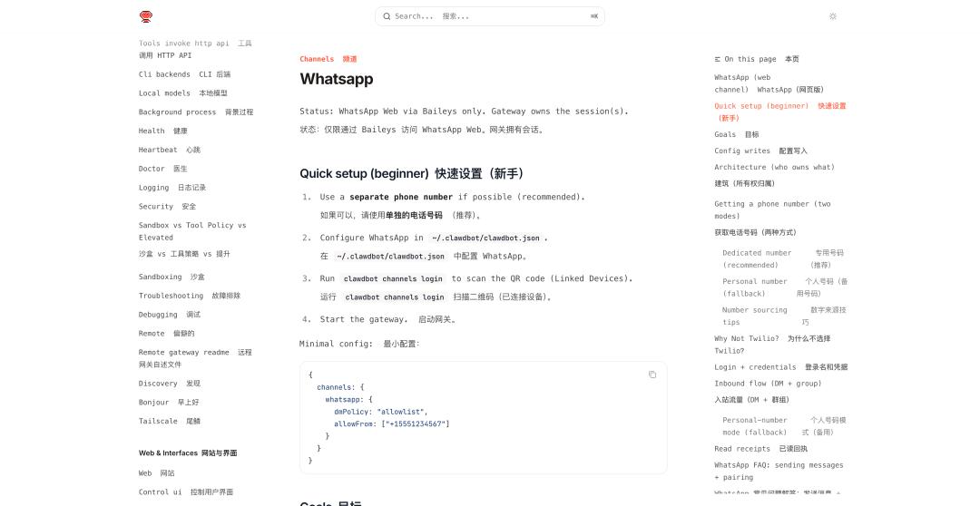980x506 pixels.
Task: Toggle the light/dark theme sun icon
Action: 832,16
